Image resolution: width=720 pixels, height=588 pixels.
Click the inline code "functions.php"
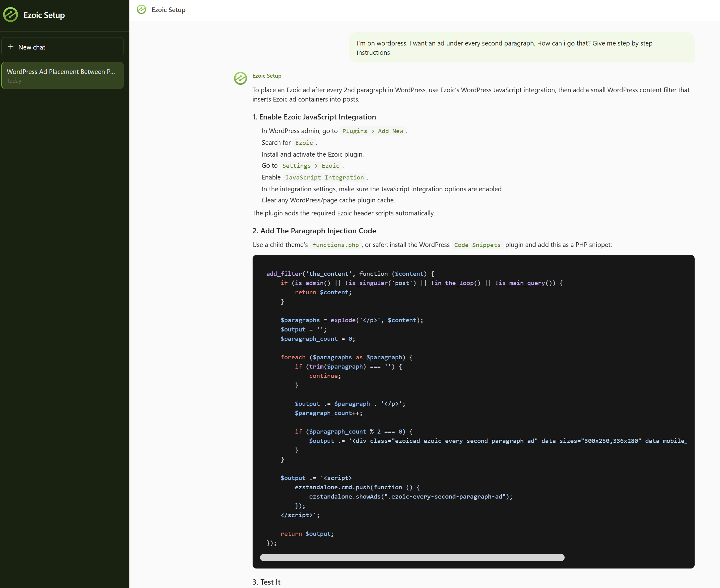[x=336, y=245]
